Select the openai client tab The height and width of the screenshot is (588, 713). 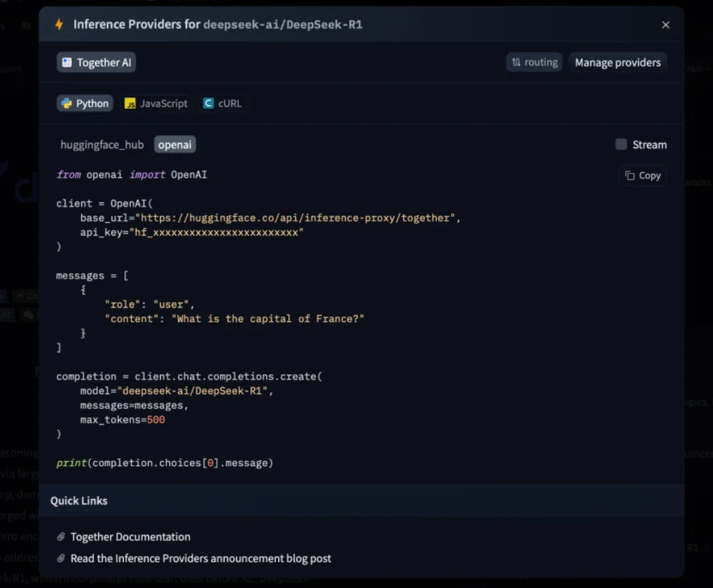(175, 145)
